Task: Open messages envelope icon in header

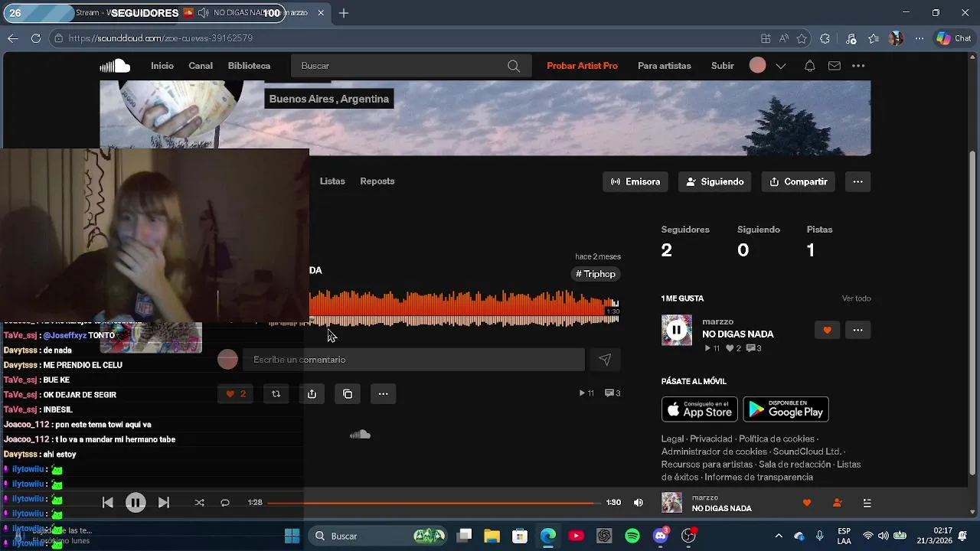Action: [x=835, y=66]
